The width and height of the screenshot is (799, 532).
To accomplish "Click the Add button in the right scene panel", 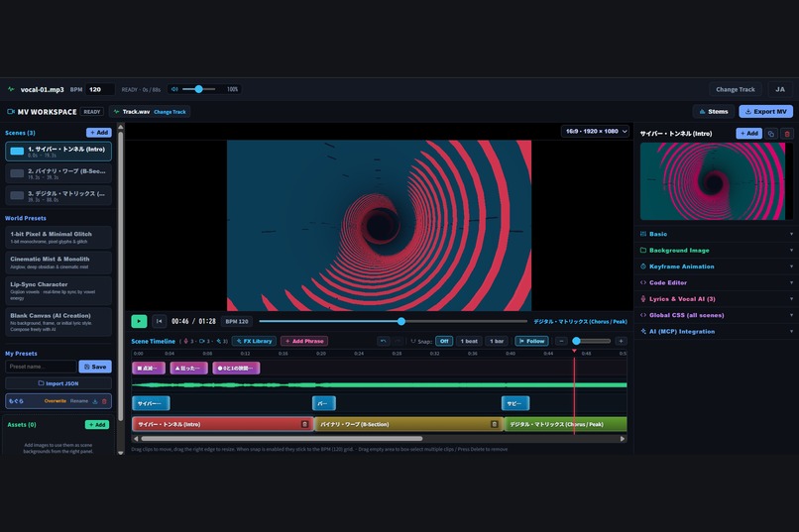I will pyautogui.click(x=749, y=134).
